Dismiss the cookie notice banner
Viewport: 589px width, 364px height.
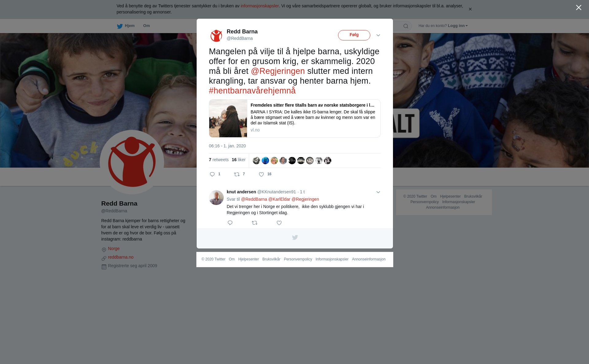[x=470, y=9]
